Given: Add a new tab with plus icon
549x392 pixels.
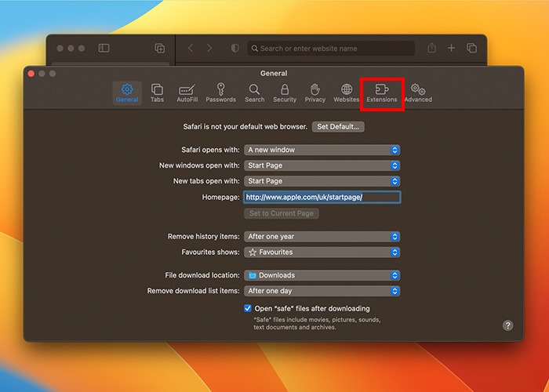Looking at the screenshot, I should (x=451, y=49).
